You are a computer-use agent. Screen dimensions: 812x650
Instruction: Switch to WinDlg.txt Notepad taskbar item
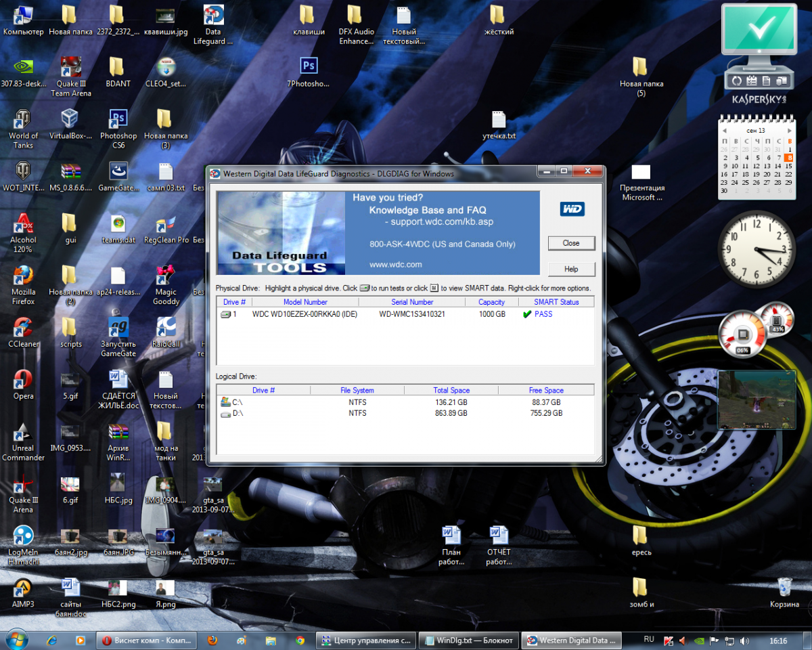468,640
